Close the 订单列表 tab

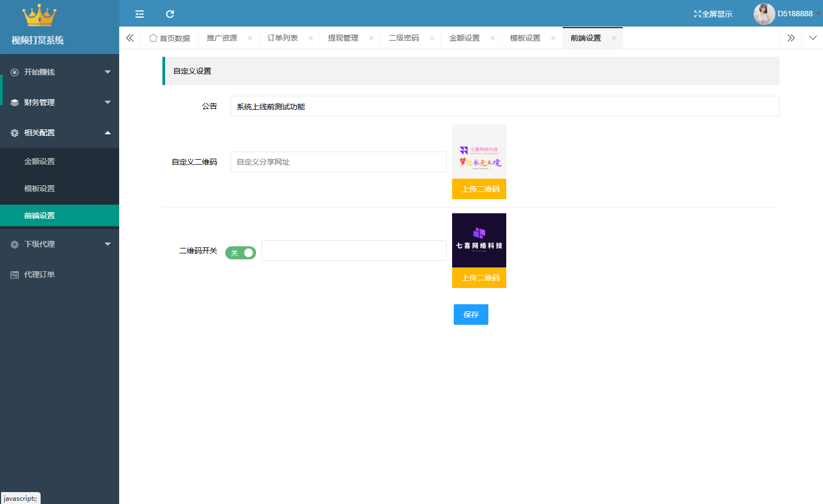(x=311, y=38)
